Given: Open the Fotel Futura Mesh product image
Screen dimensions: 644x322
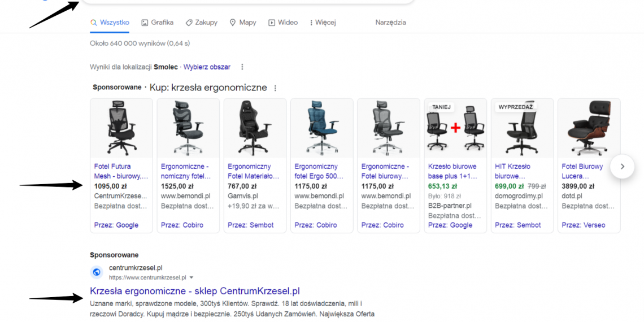Looking at the screenshot, I should click(x=121, y=129).
